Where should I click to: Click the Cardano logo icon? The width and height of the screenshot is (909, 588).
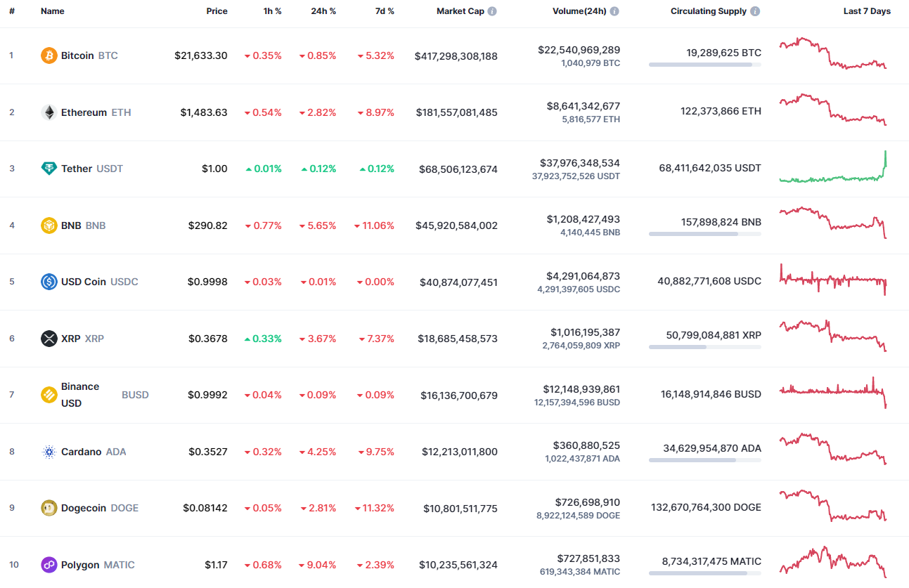pos(48,451)
